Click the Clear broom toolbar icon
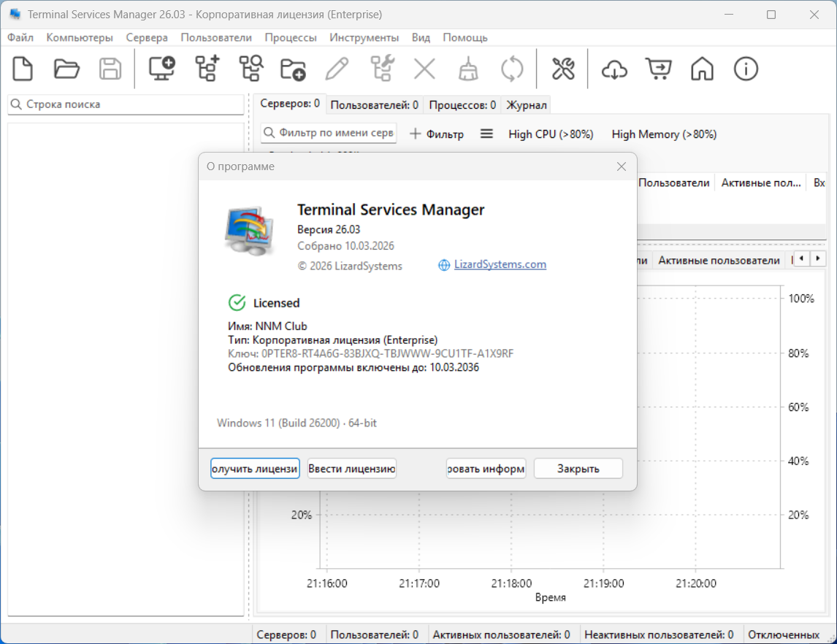The height and width of the screenshot is (644, 837). tap(469, 69)
